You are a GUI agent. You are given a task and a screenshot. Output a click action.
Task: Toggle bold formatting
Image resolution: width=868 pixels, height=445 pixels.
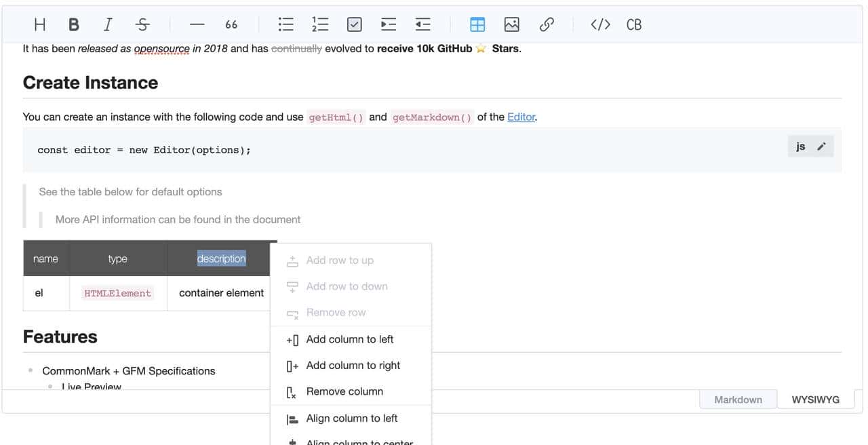tap(74, 24)
